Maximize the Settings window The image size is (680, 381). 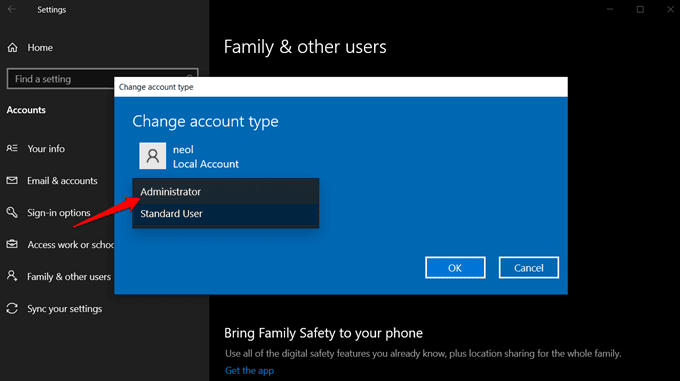[640, 9]
